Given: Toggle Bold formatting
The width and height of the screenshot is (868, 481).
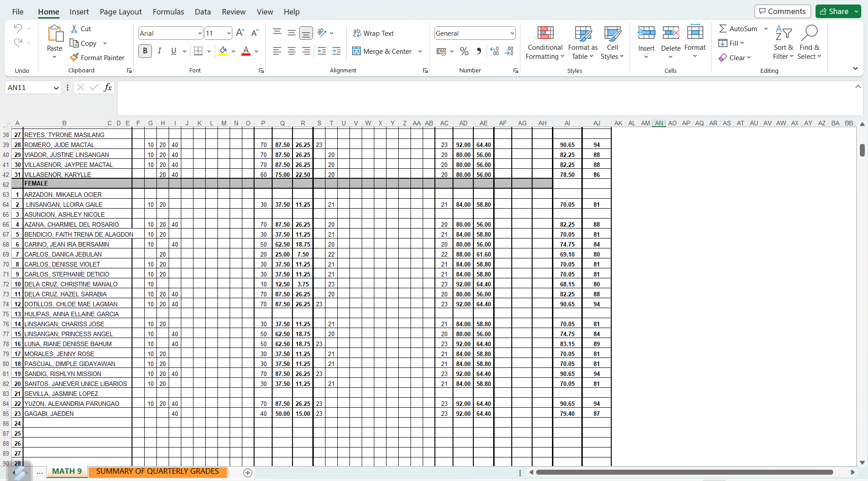Looking at the screenshot, I should 145,51.
